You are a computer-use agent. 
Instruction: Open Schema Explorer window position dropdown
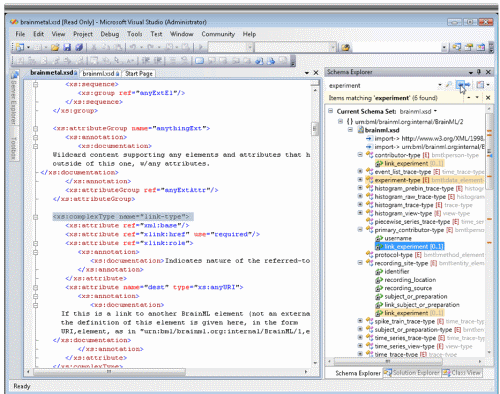[471, 72]
